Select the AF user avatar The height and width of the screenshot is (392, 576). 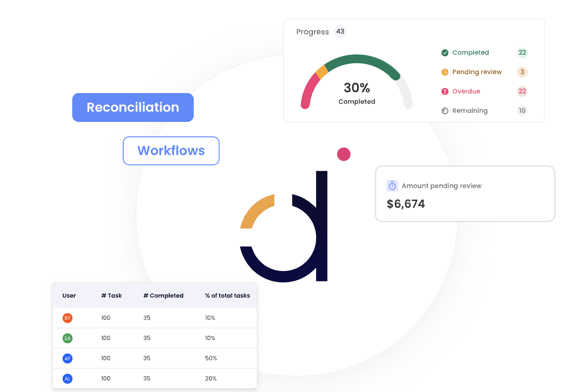(x=67, y=359)
